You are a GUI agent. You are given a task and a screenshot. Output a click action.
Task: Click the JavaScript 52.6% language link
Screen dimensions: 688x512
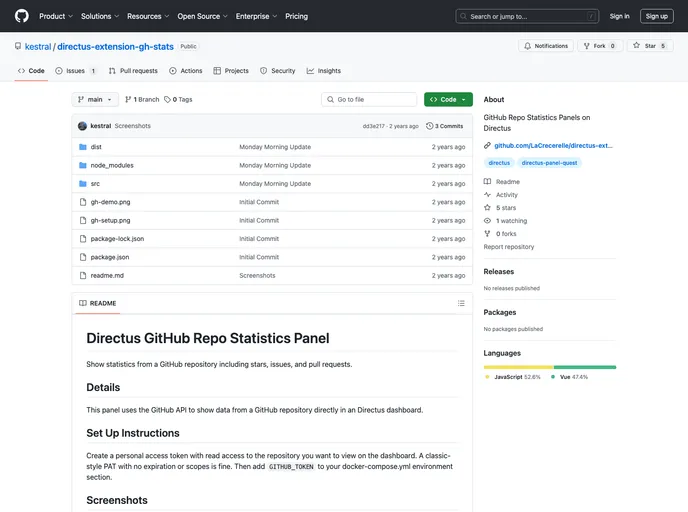(512, 377)
